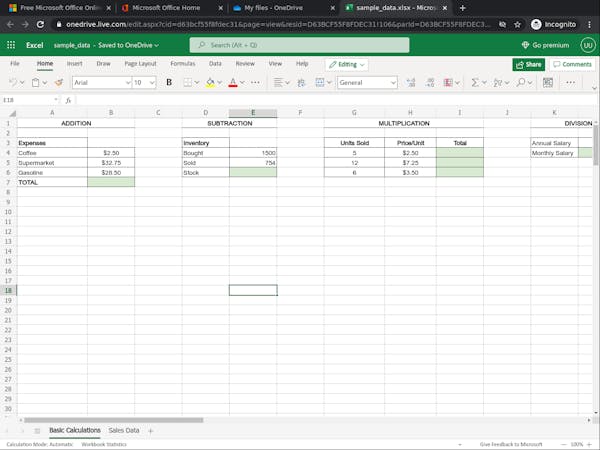
Task: Open Chrome three-dot menu
Action: (589, 24)
